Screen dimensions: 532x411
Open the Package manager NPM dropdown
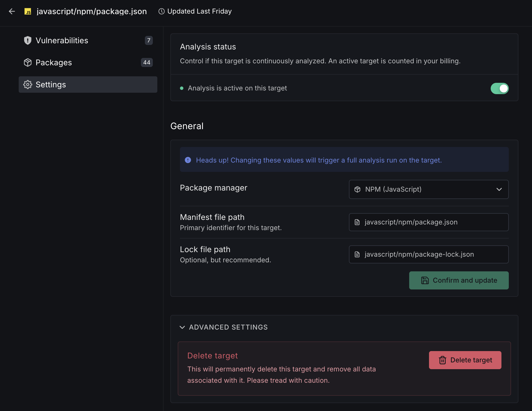point(428,189)
